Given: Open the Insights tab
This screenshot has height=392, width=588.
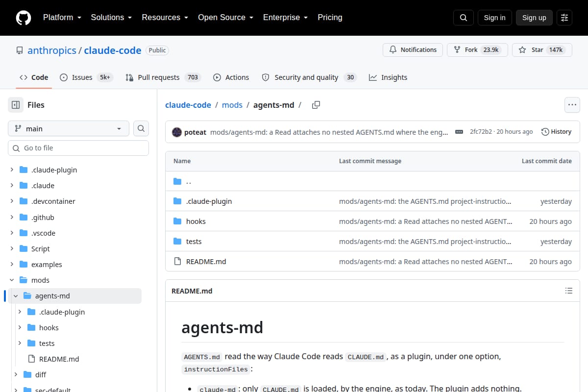Looking at the screenshot, I should point(388,77).
